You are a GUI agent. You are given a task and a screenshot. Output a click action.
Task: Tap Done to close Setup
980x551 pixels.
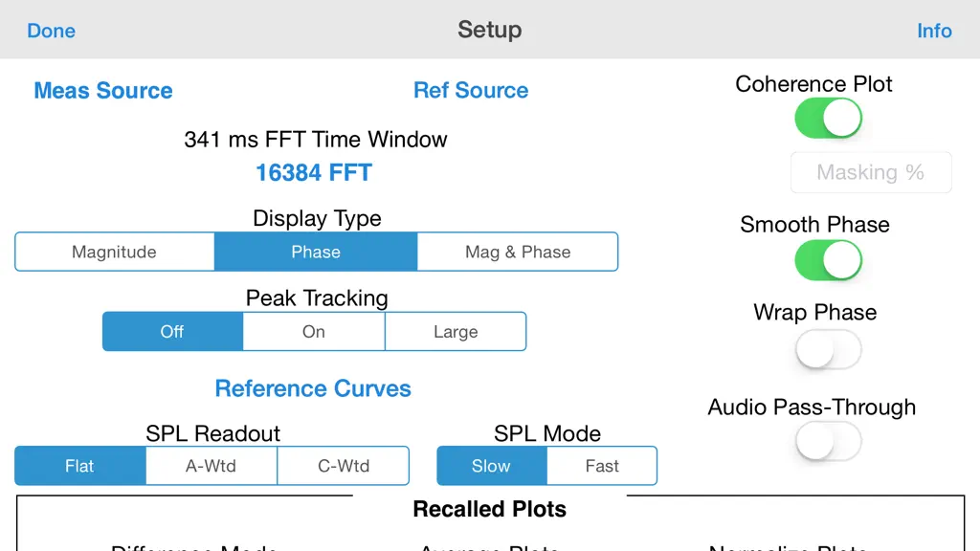(52, 31)
